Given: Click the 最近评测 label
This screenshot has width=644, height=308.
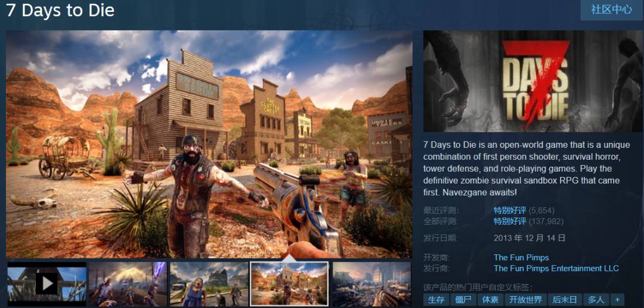Looking at the screenshot, I should pyautogui.click(x=441, y=211).
